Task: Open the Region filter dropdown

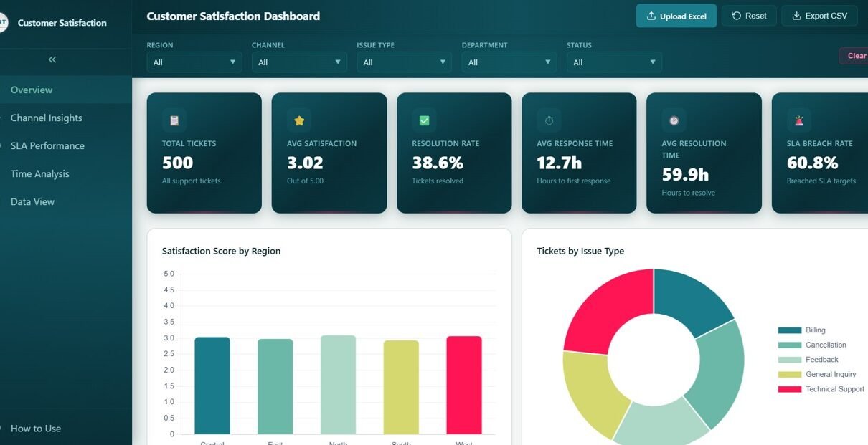Action: coord(194,62)
